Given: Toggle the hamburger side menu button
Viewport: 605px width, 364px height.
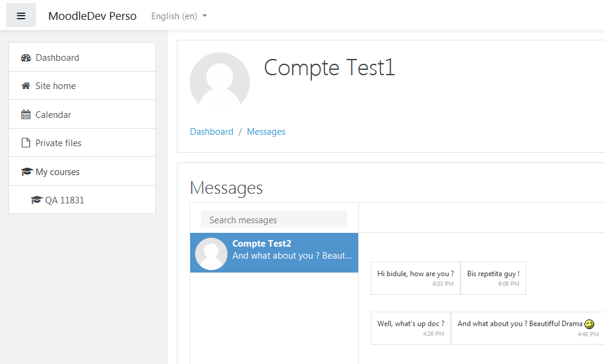Looking at the screenshot, I should tap(21, 16).
